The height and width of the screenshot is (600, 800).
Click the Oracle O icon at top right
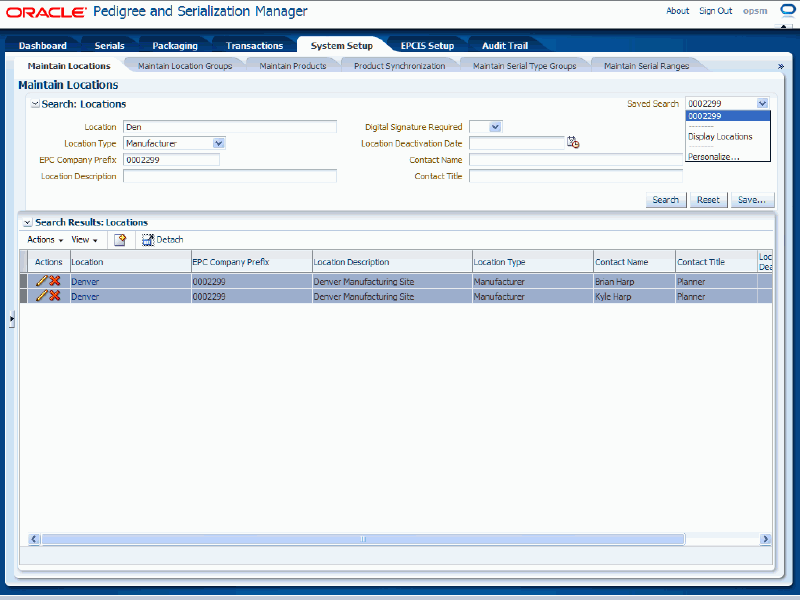point(788,10)
